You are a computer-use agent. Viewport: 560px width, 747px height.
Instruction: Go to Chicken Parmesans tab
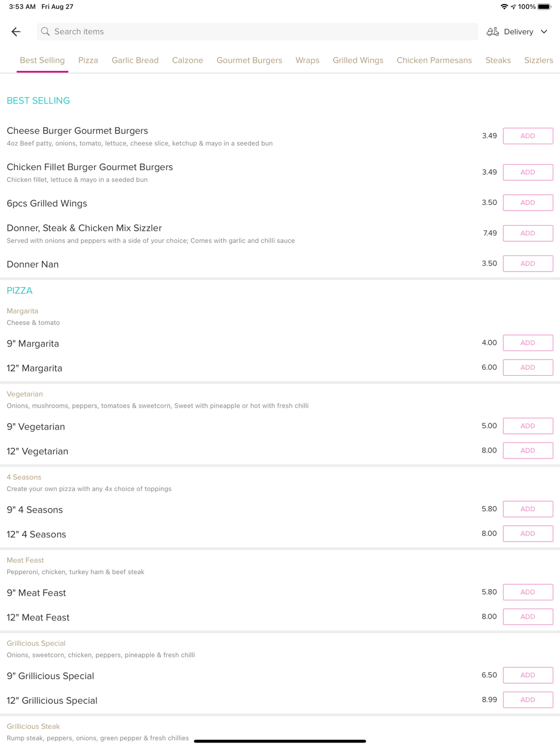coord(434,60)
